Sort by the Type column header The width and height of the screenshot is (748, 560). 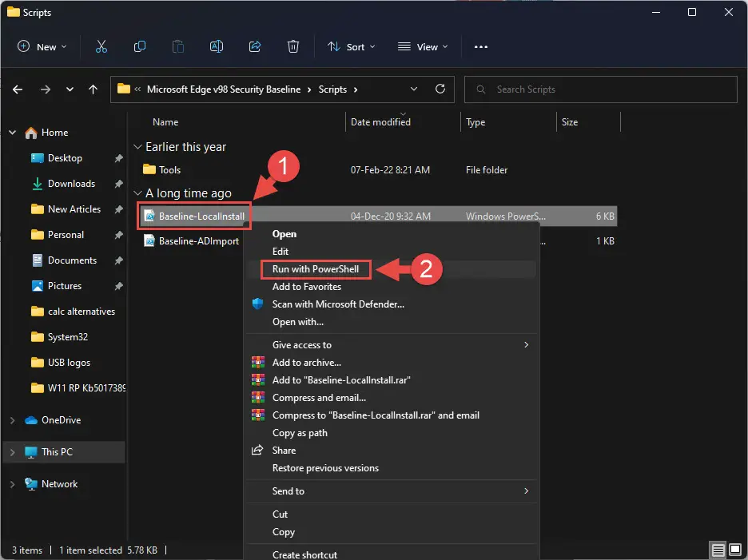(475, 122)
